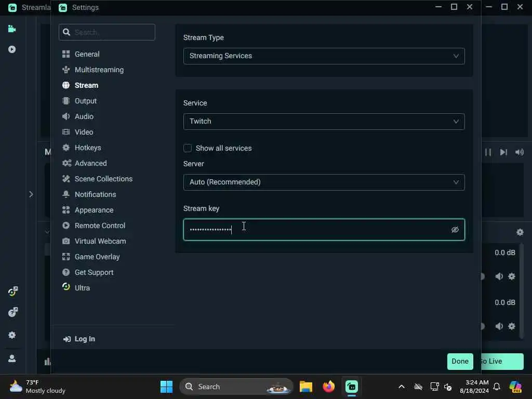Click the Audio speaker icon in sidebar
532x399 pixels.
click(x=66, y=117)
